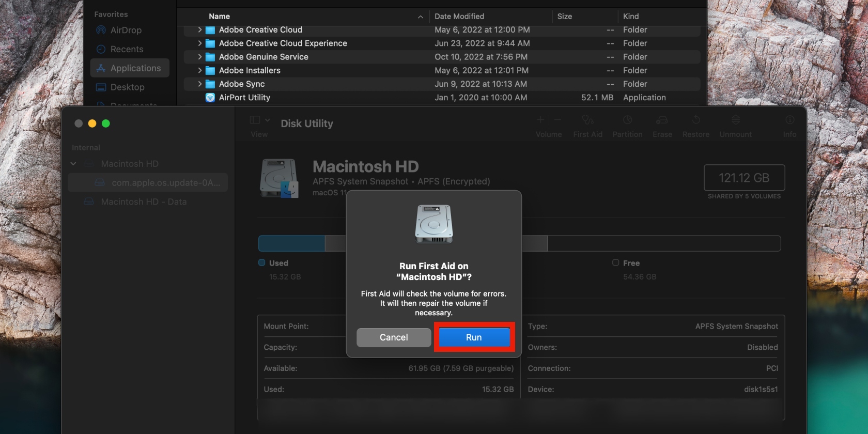Click the "Jun 9, 2022 at 10:13 AM" date
Screen dimensions: 868x434
481,84
